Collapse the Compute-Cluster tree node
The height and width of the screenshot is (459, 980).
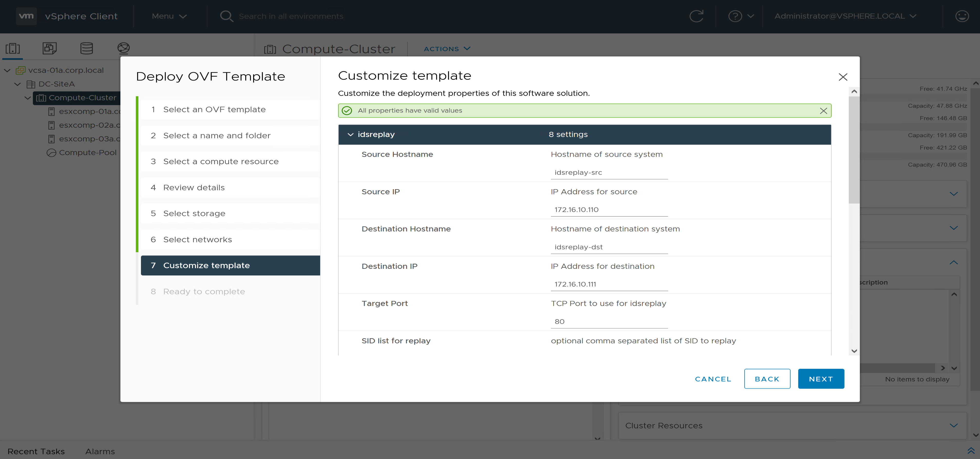point(27,98)
